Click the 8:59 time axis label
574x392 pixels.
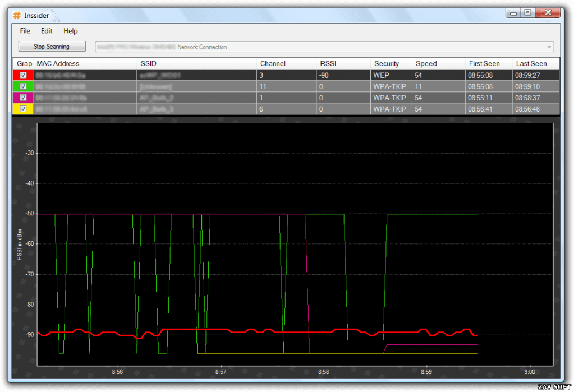pos(426,372)
